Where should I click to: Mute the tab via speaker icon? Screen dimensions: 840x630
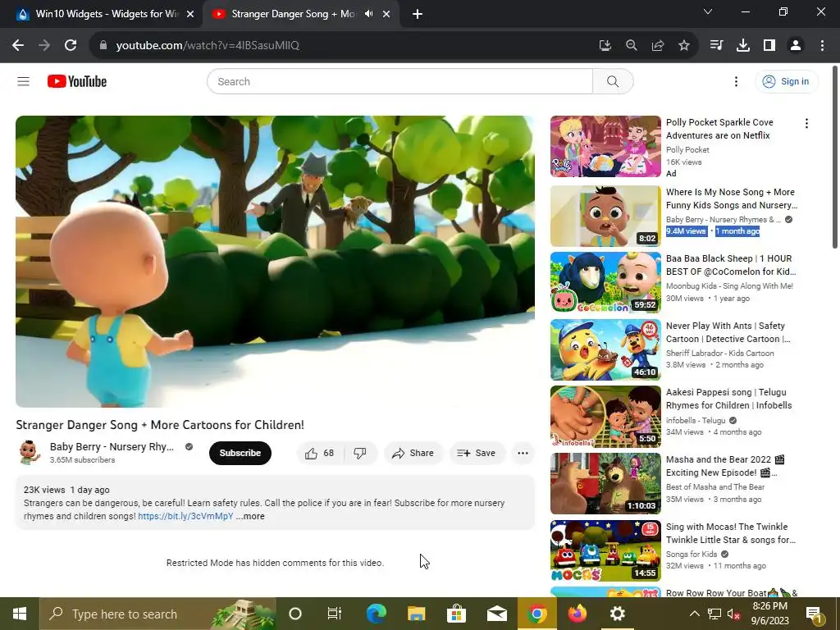(x=368, y=14)
